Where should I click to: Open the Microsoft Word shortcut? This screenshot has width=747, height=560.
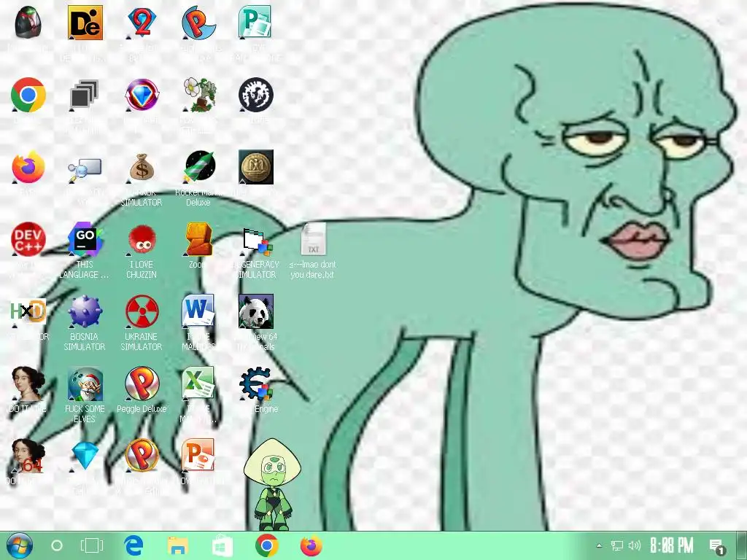pyautogui.click(x=198, y=311)
